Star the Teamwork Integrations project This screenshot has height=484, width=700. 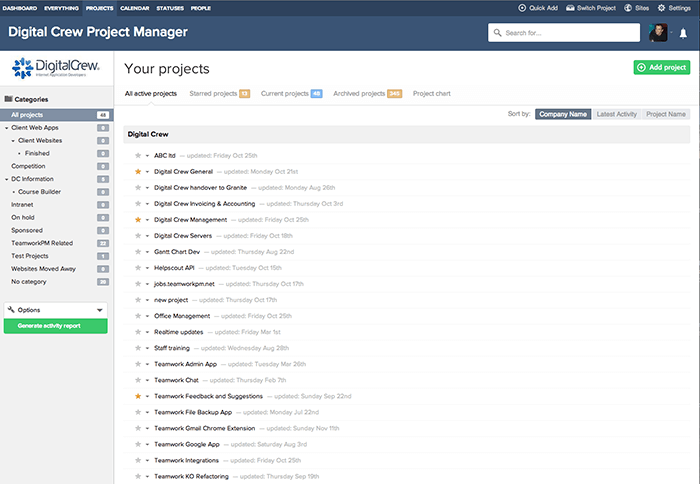[138, 460]
